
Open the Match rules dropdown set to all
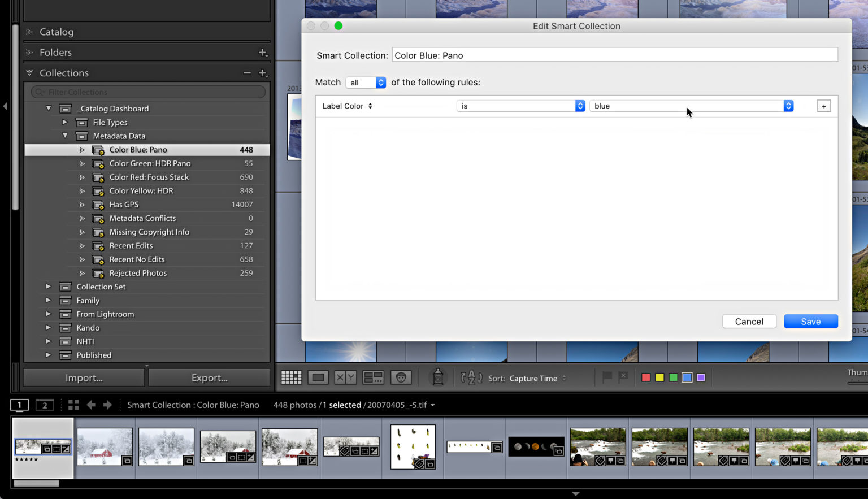click(366, 82)
